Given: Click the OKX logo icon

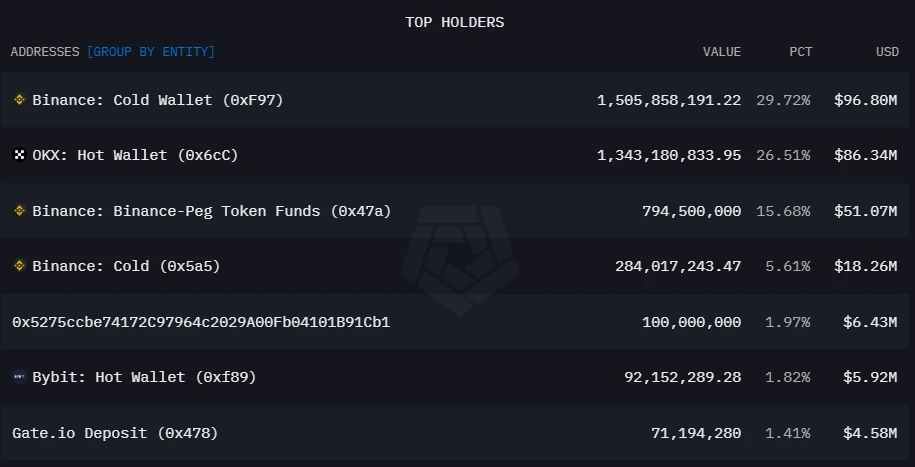Looking at the screenshot, I should pyautogui.click(x=19, y=155).
